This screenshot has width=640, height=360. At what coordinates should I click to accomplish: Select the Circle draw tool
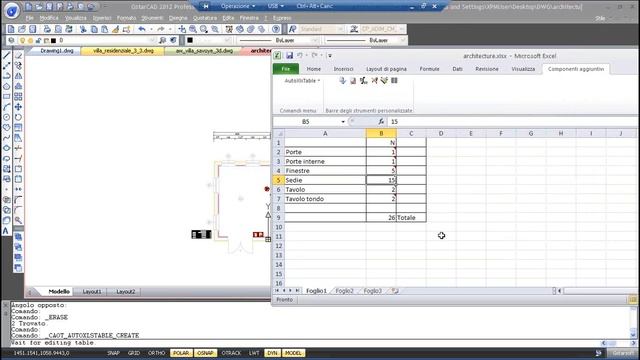point(7,117)
